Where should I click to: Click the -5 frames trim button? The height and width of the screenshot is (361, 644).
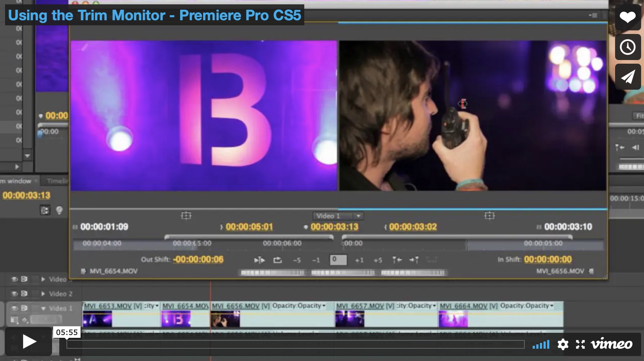pos(297,260)
